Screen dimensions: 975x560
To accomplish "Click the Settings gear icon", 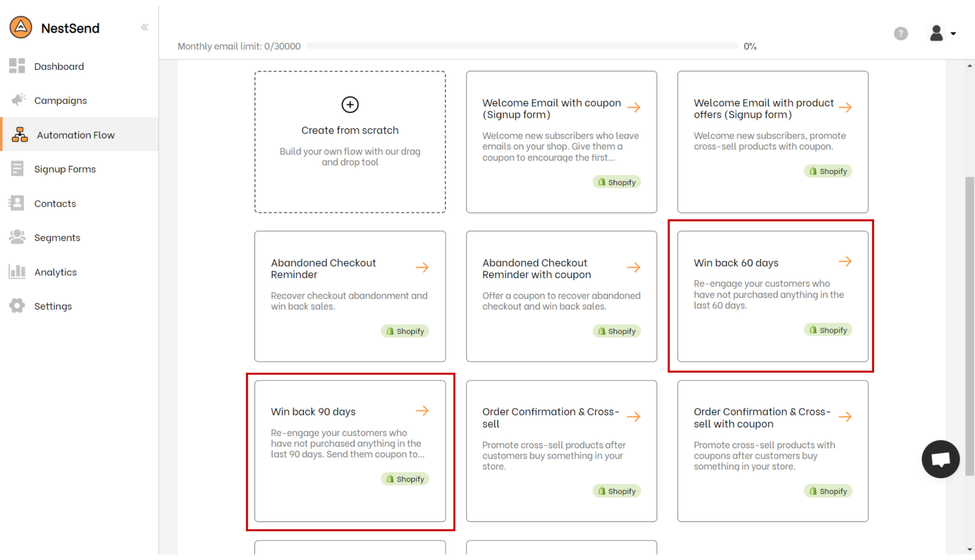I will (x=18, y=306).
